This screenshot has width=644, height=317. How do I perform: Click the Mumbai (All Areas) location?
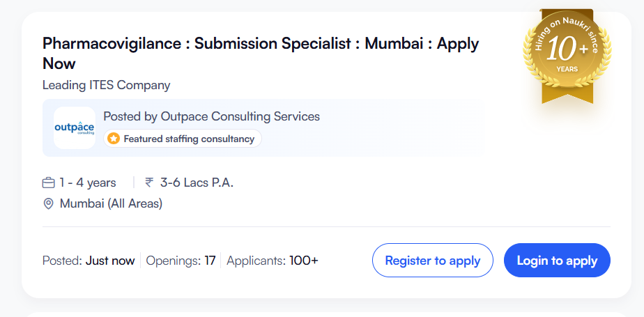(111, 203)
